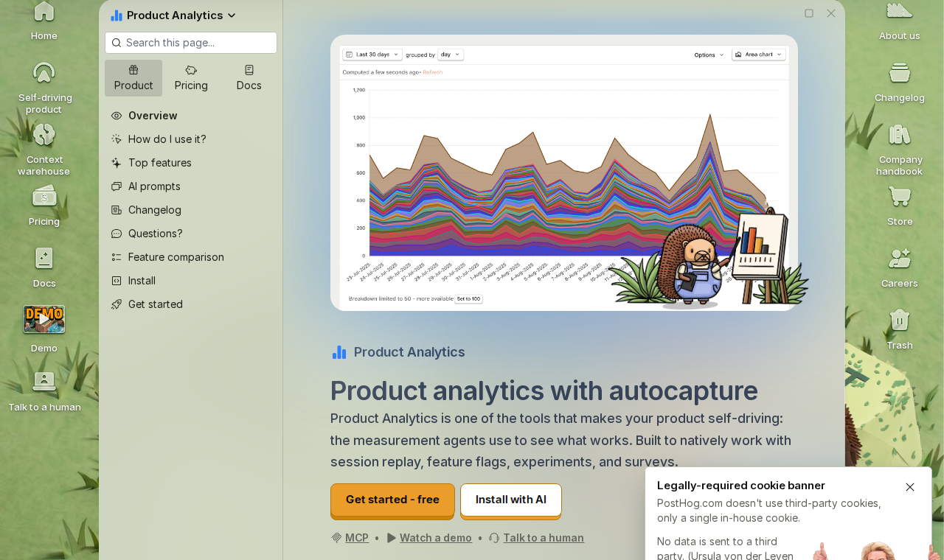This screenshot has width=944, height=560.
Task: Click the Set to 100 button
Action: [468, 299]
